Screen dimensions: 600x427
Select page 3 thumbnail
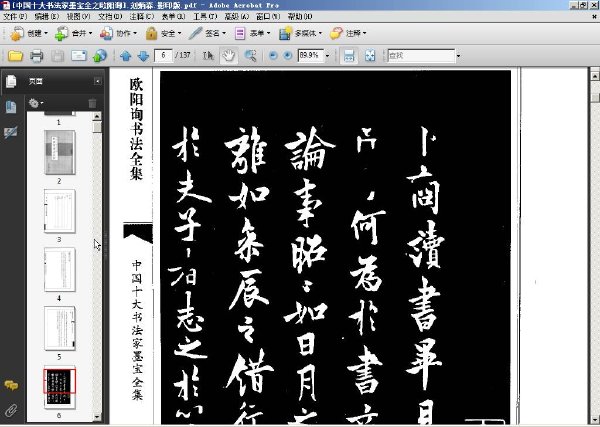pyautogui.click(x=59, y=211)
